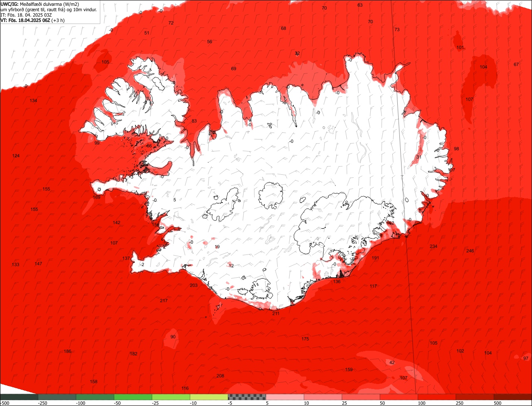Click the value 63 at the top edge

(360, 5)
